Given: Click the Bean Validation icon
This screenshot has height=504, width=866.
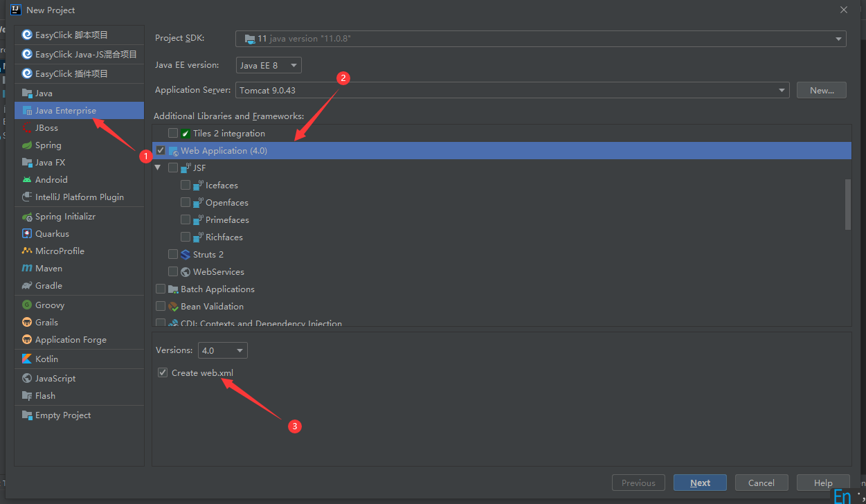Looking at the screenshot, I should [173, 307].
